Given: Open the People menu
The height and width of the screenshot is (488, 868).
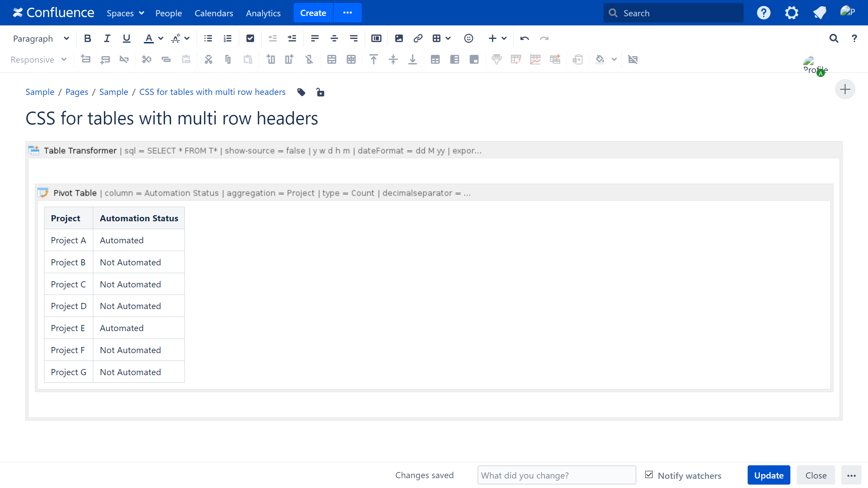Looking at the screenshot, I should [x=169, y=13].
